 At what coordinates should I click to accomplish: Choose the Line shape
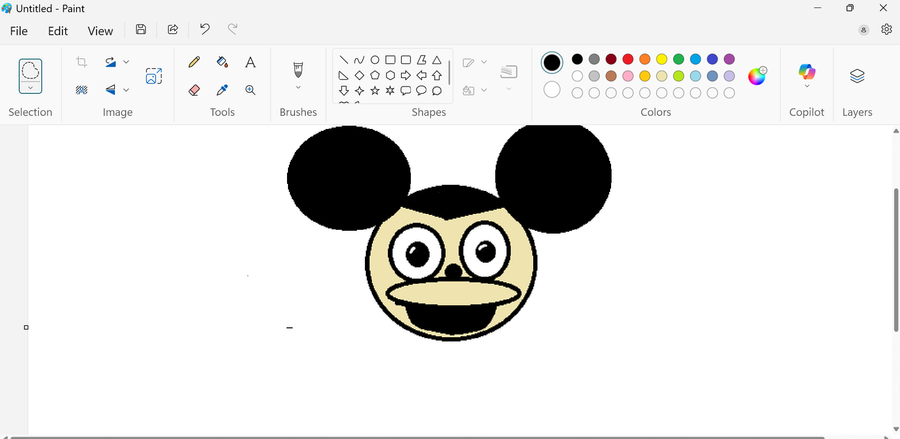[x=344, y=60]
